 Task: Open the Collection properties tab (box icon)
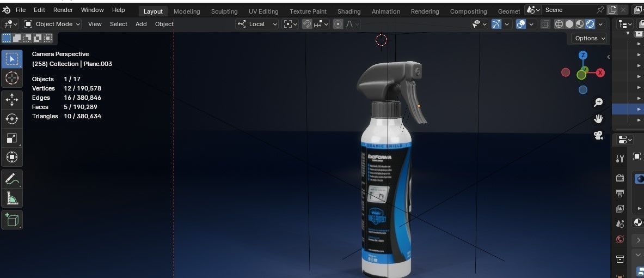620,259
